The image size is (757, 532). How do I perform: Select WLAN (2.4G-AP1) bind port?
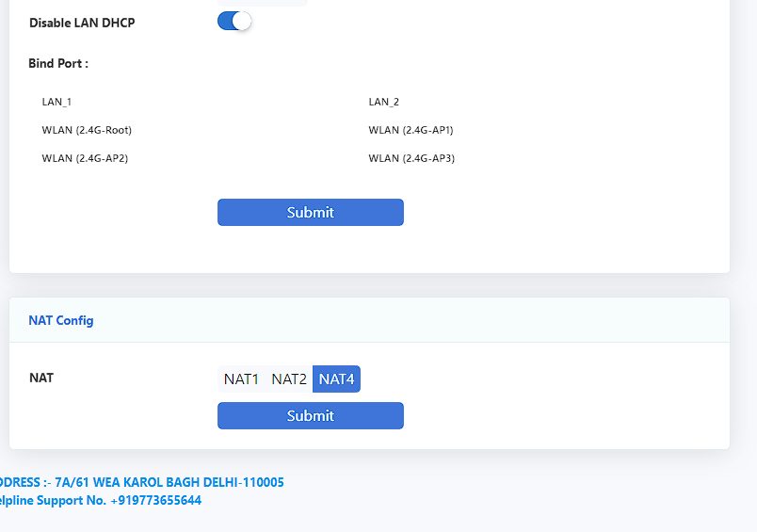[x=411, y=130]
